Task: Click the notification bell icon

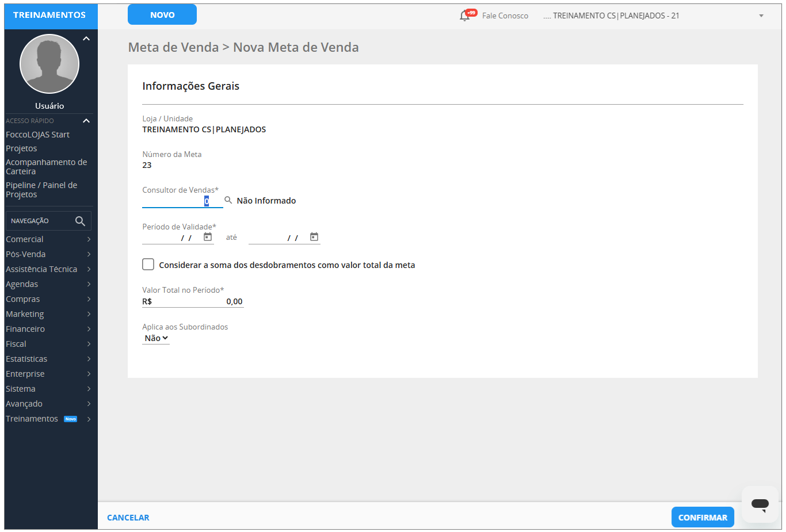Action: pos(465,16)
